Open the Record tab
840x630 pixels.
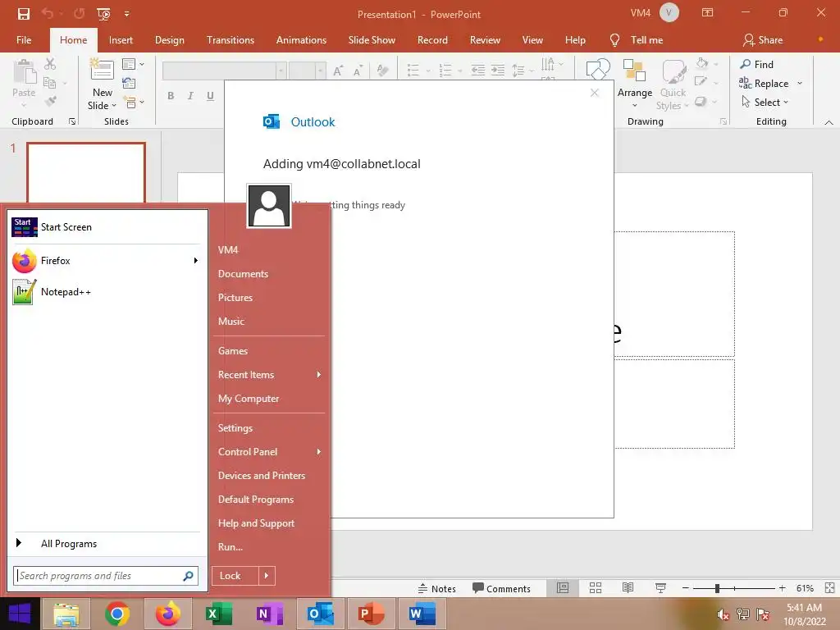[432, 40]
